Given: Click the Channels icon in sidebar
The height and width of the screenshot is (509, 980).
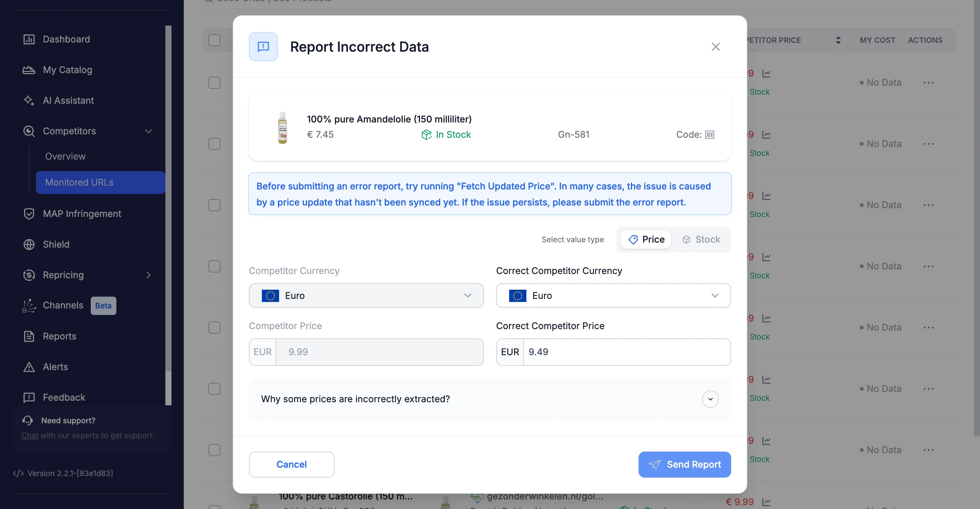Looking at the screenshot, I should (x=29, y=305).
